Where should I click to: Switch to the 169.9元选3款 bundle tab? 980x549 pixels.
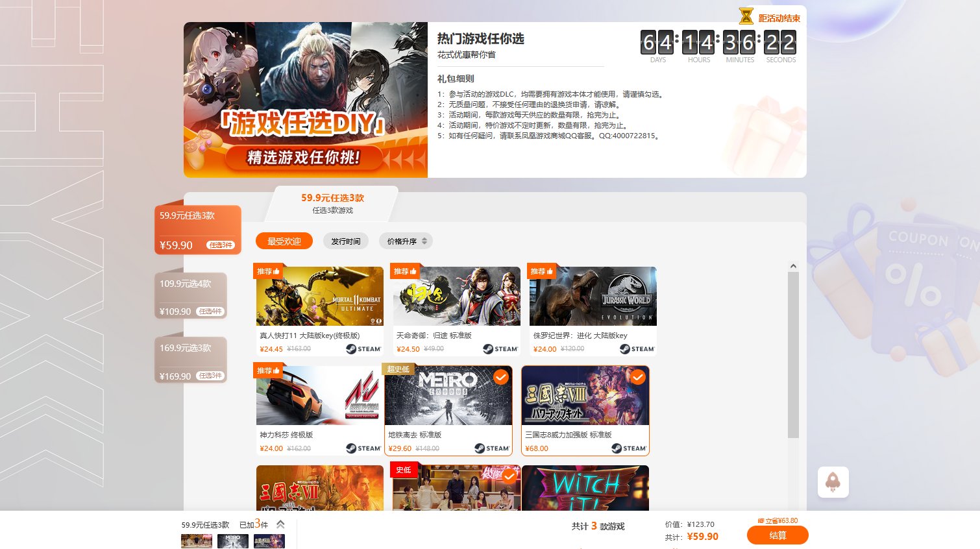(x=191, y=361)
